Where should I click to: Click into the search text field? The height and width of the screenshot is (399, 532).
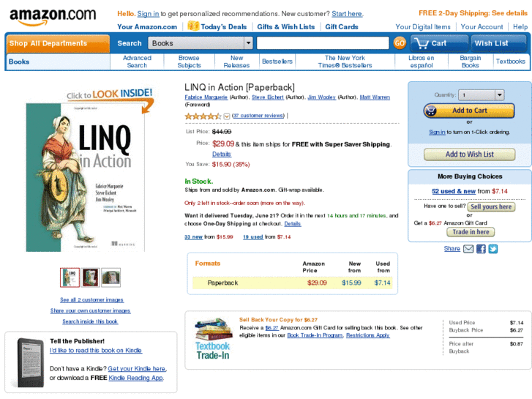(323, 43)
